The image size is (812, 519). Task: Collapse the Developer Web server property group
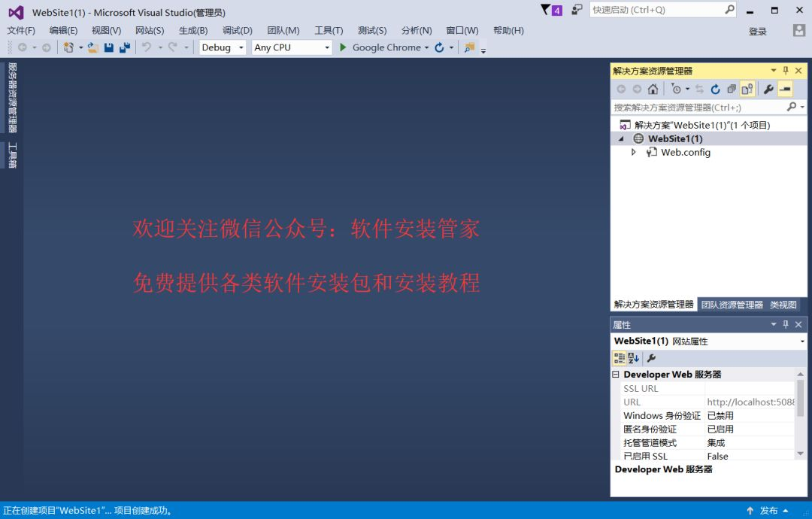tap(616, 374)
